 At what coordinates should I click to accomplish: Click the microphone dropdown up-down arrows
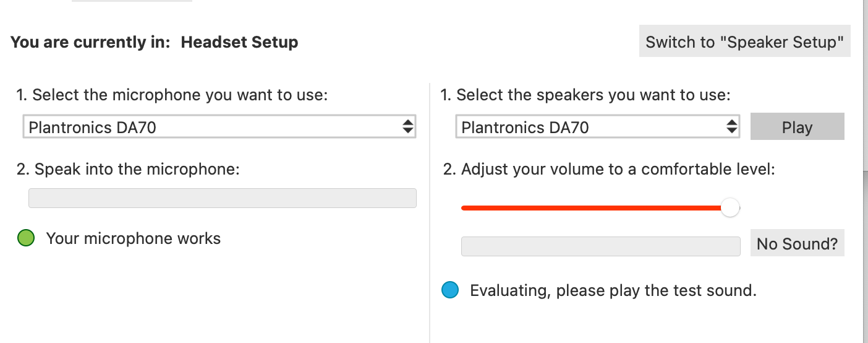click(407, 127)
